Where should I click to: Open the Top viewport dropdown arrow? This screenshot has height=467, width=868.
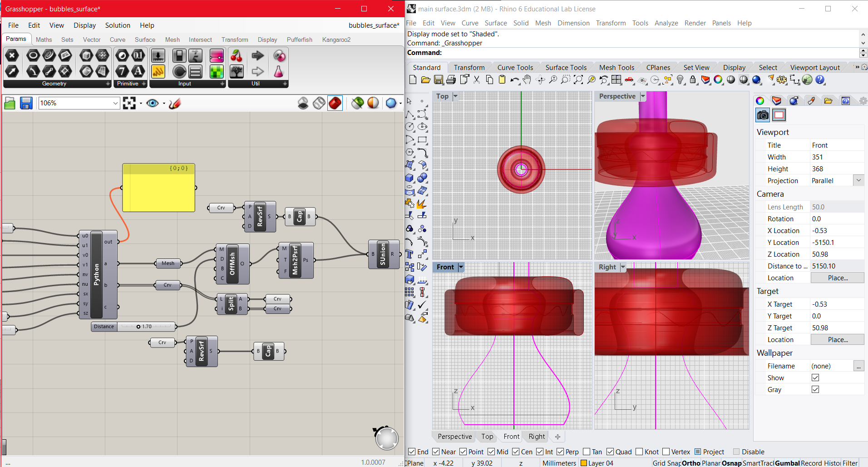[455, 96]
